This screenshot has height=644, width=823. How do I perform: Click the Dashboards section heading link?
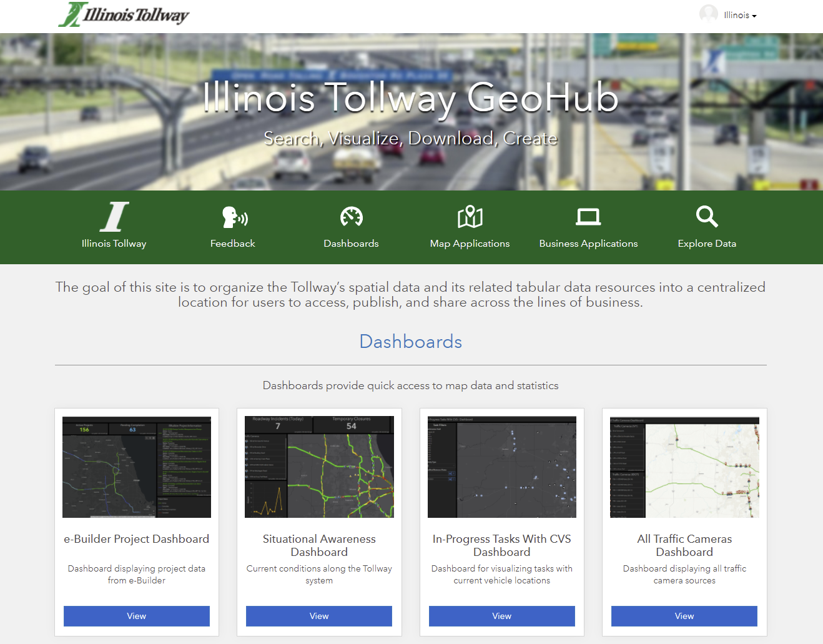[411, 342]
